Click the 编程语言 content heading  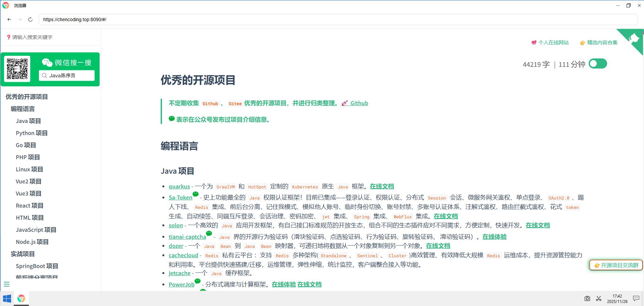click(179, 146)
